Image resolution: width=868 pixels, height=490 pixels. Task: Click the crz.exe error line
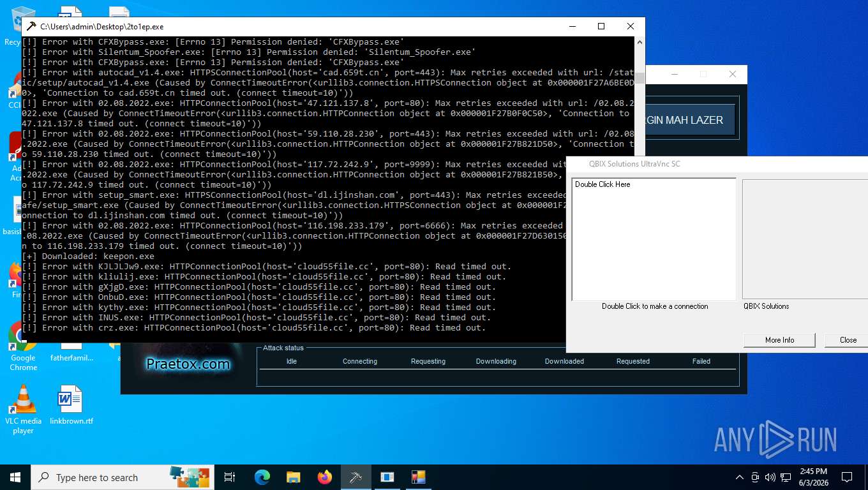coord(253,327)
